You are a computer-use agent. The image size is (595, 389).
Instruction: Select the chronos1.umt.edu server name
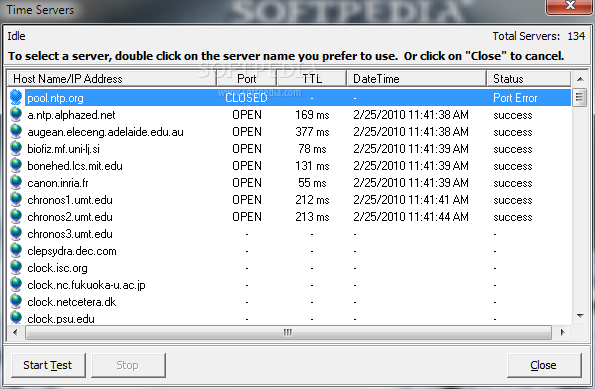click(70, 200)
